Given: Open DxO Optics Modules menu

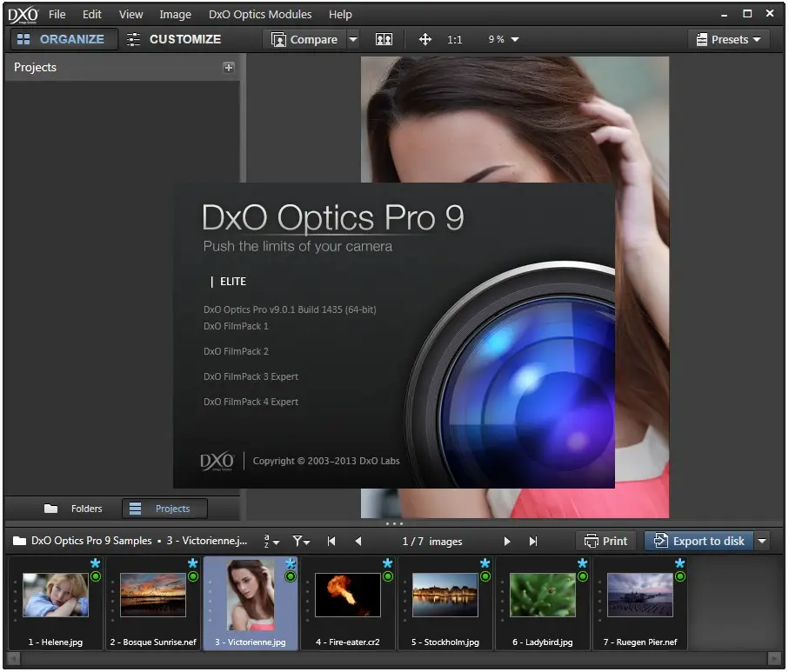Looking at the screenshot, I should click(260, 15).
